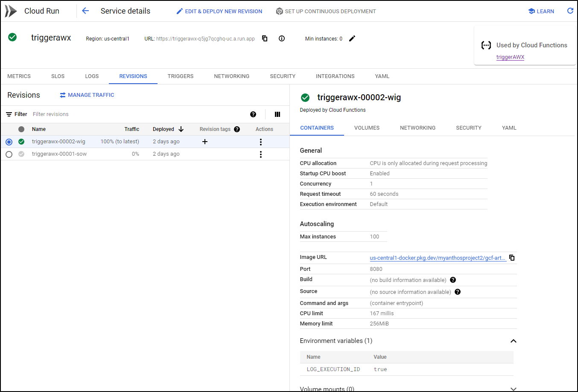Copy the container Image URL

tap(512, 258)
